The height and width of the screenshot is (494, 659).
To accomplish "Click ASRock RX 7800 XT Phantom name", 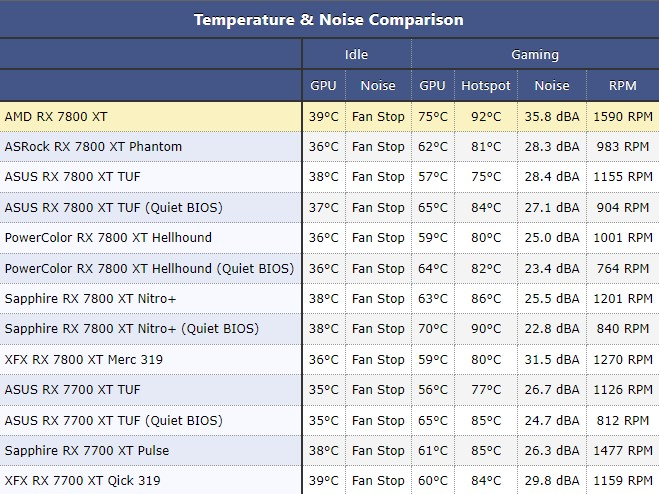I will tap(93, 146).
